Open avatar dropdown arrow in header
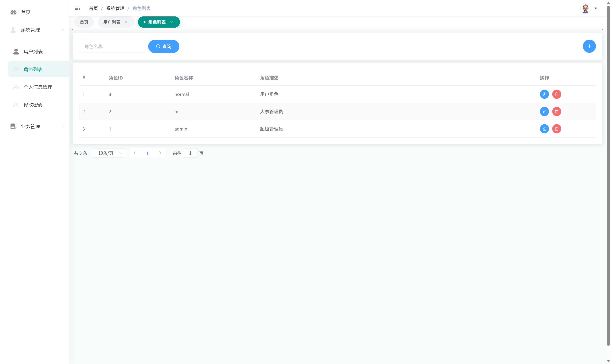611x364 pixels. (x=596, y=9)
